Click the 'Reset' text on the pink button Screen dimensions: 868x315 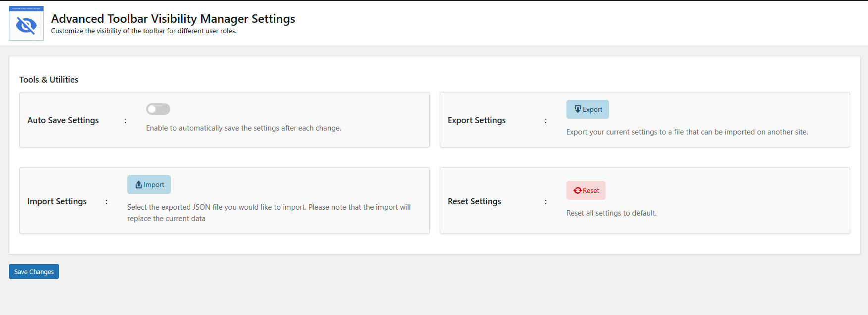click(x=591, y=190)
